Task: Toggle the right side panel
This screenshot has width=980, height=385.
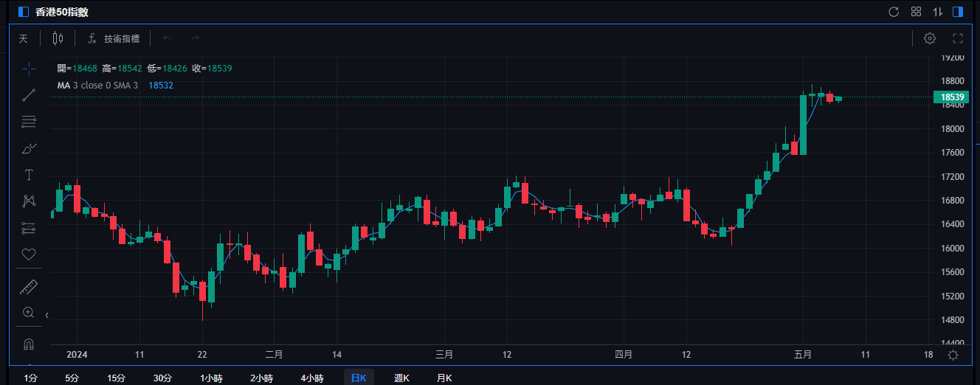Action: [x=958, y=12]
